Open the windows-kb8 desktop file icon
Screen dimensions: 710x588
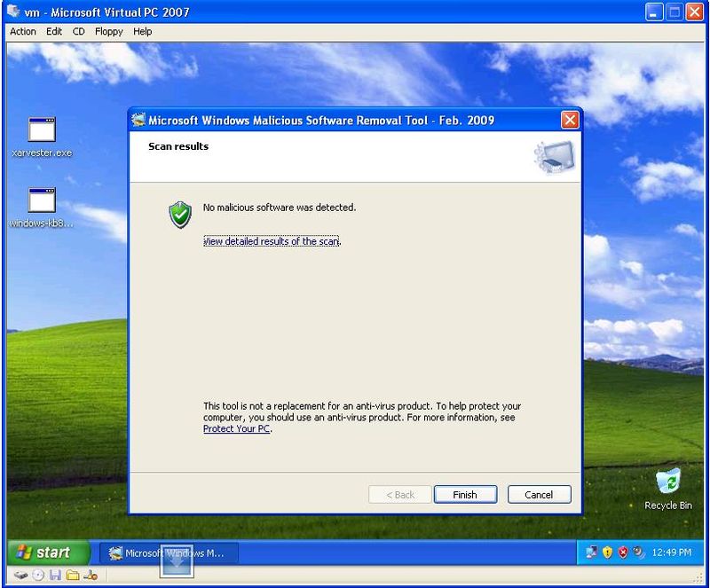42,201
